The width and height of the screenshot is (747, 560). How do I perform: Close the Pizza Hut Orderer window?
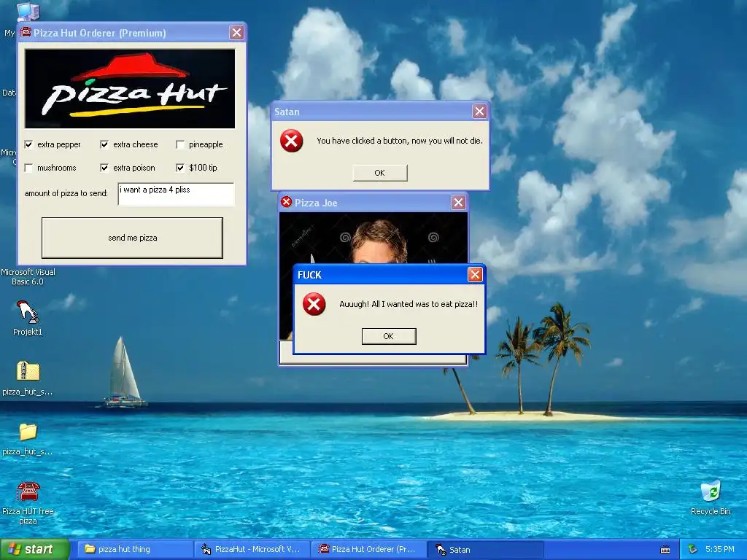point(237,32)
